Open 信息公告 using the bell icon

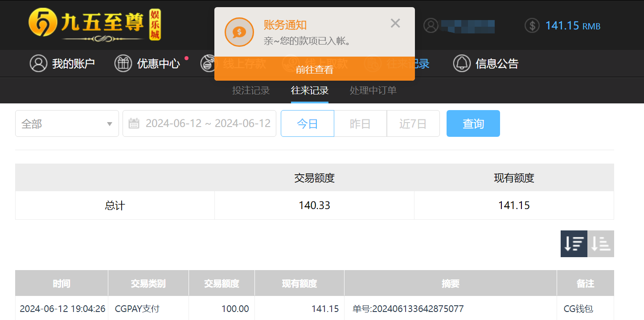(x=462, y=63)
